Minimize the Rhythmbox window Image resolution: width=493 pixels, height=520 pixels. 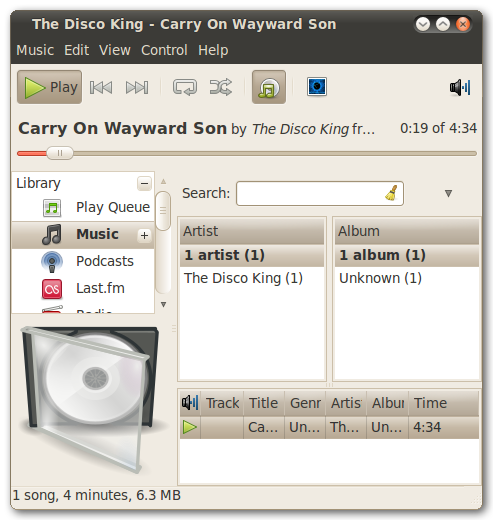[x=423, y=24]
